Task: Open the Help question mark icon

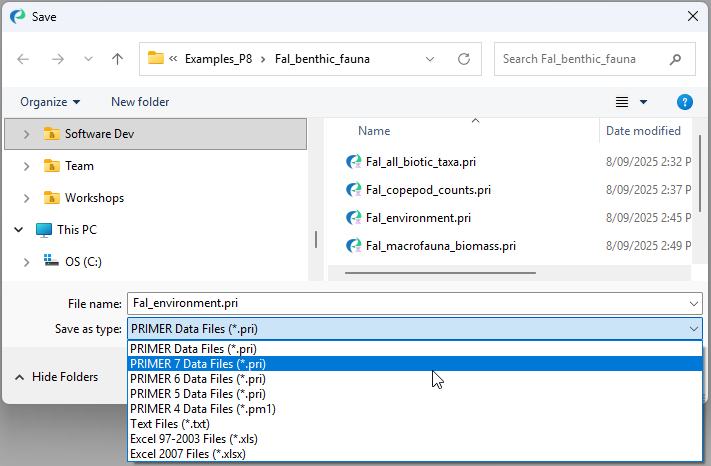Action: [685, 102]
